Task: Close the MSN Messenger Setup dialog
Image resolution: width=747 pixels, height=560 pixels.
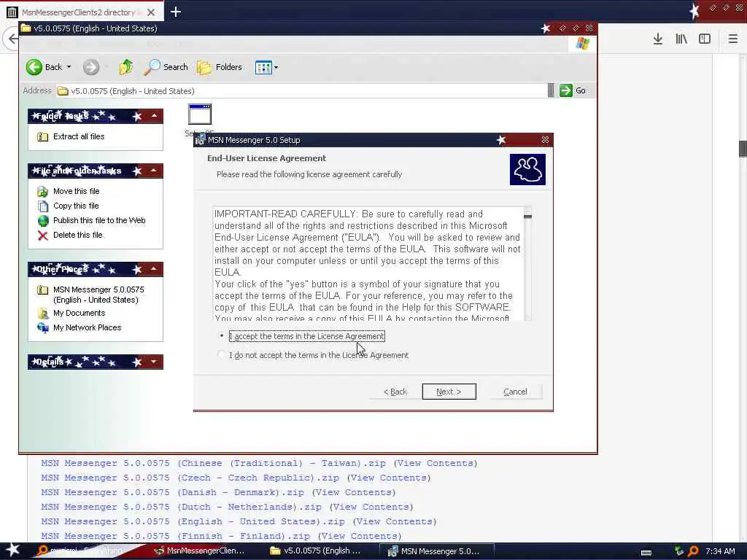Action: point(545,139)
